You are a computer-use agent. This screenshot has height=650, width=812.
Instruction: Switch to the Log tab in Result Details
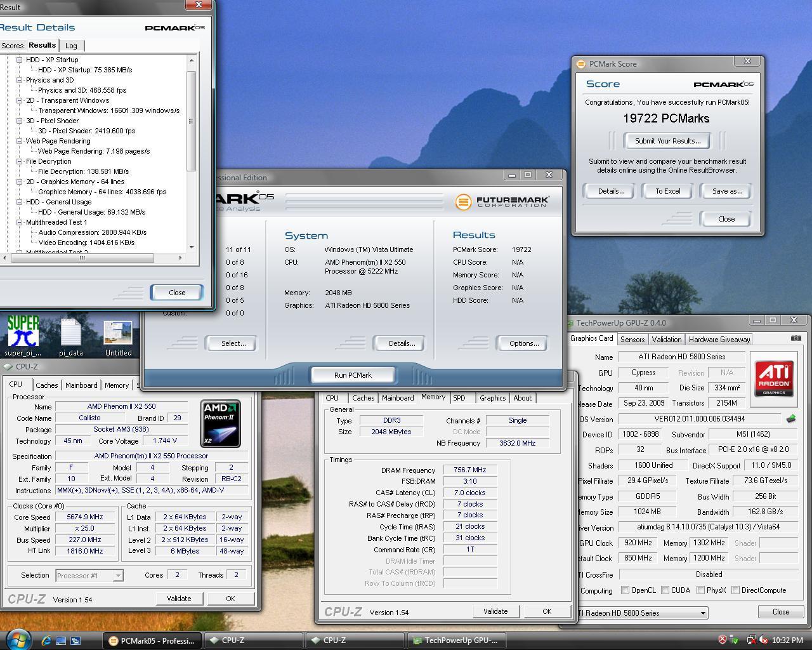71,46
